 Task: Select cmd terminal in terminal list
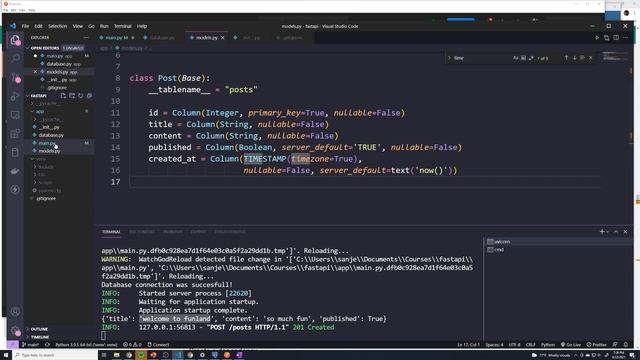tap(499, 250)
